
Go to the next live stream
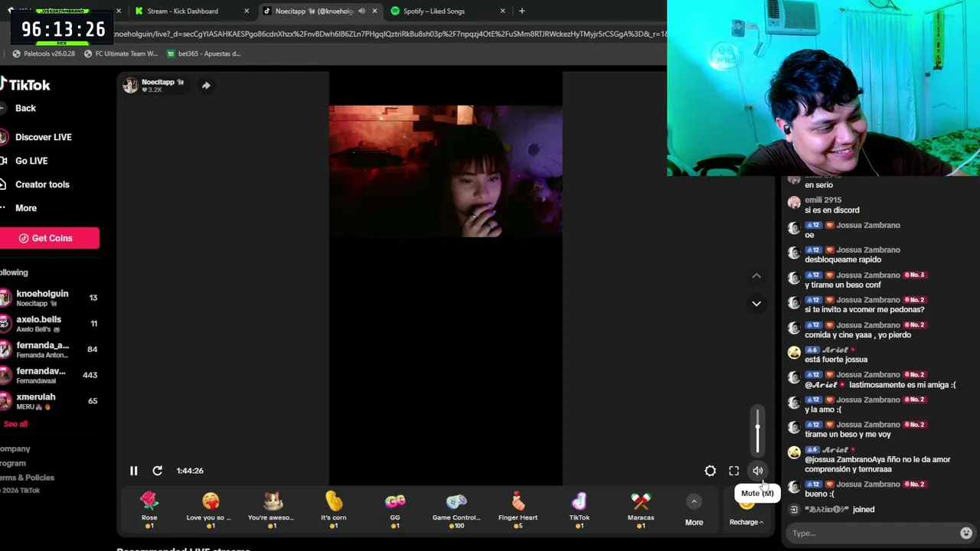pyautogui.click(x=756, y=304)
